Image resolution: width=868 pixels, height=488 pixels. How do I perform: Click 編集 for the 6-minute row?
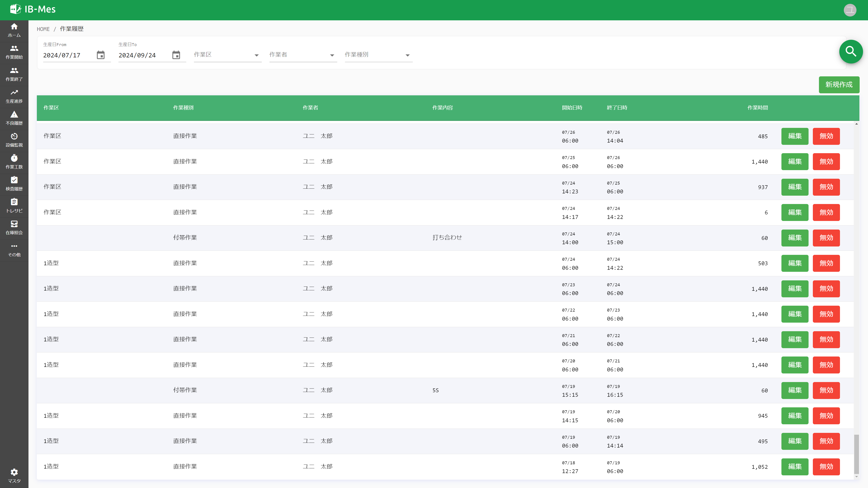click(x=795, y=213)
